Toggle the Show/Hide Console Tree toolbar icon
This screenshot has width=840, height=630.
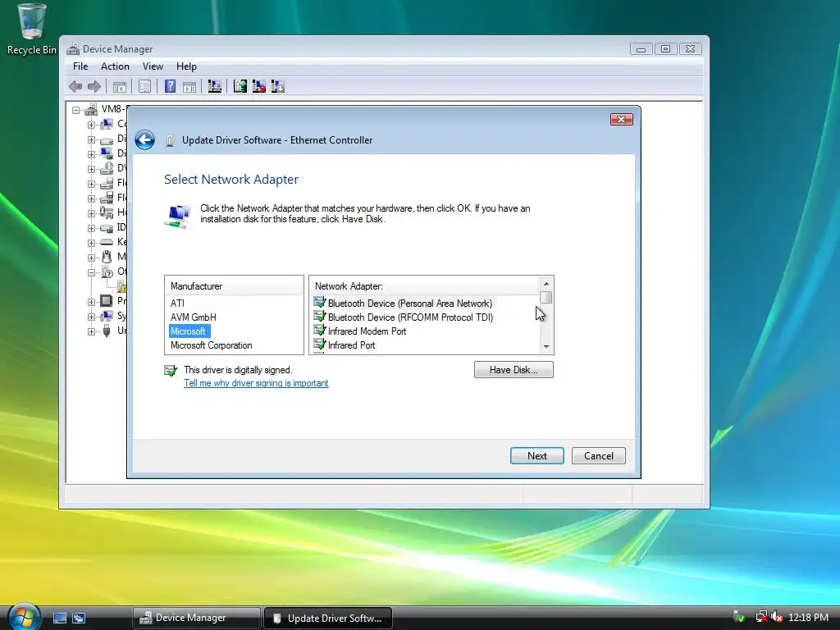[x=120, y=86]
